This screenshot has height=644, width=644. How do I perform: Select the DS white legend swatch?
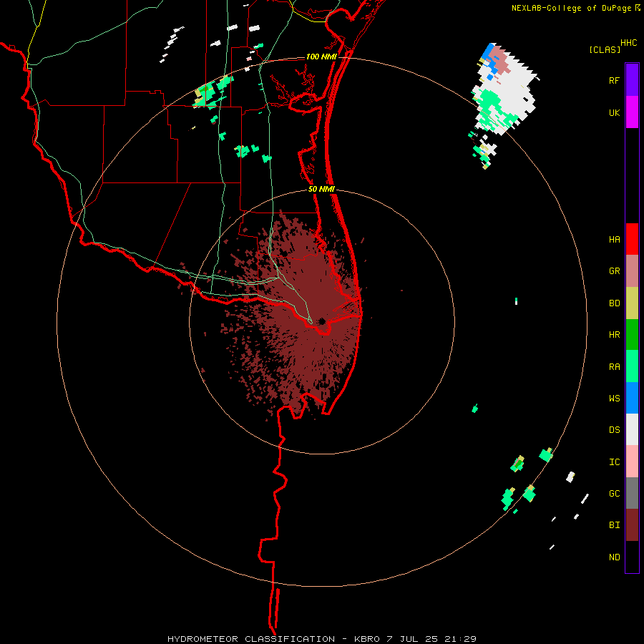[632, 429]
